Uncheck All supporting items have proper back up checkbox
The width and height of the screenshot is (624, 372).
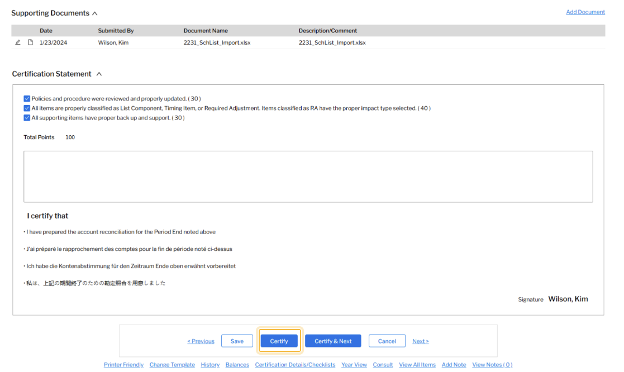pos(27,118)
